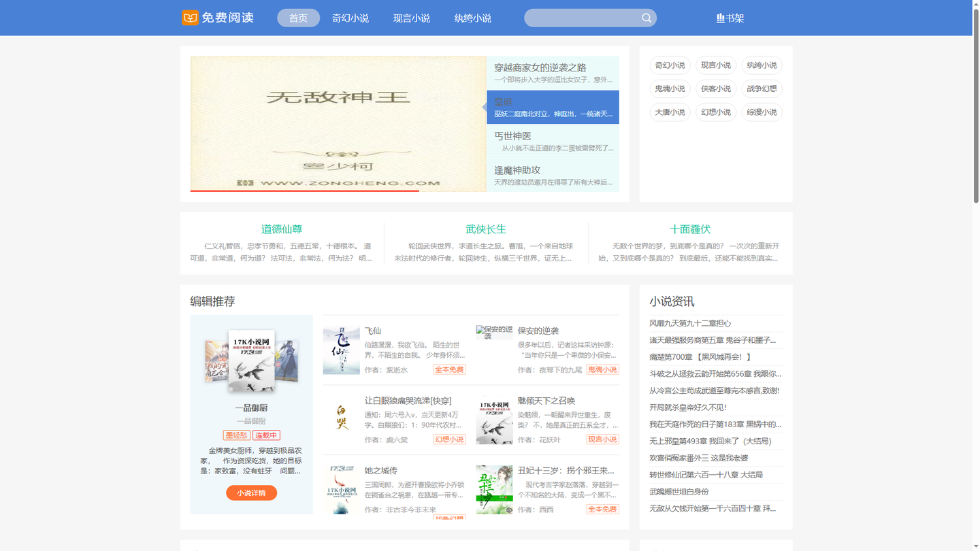Open news item 痛楚第700章【黑风城再会!】

tap(700, 357)
